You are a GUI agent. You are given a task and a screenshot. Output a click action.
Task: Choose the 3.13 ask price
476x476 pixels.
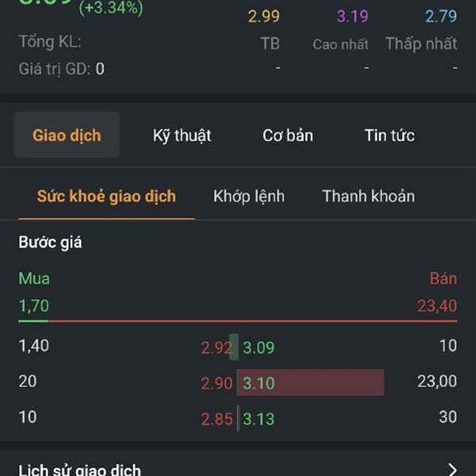point(259,419)
